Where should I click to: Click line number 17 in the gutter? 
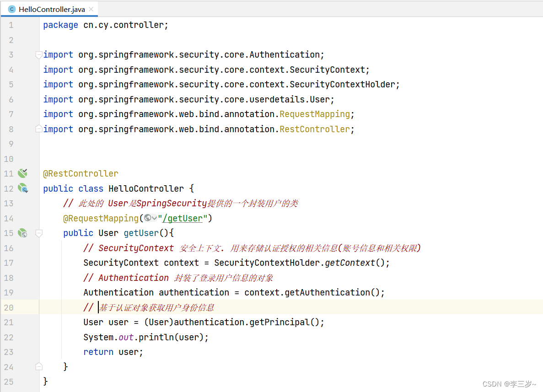[x=9, y=263]
